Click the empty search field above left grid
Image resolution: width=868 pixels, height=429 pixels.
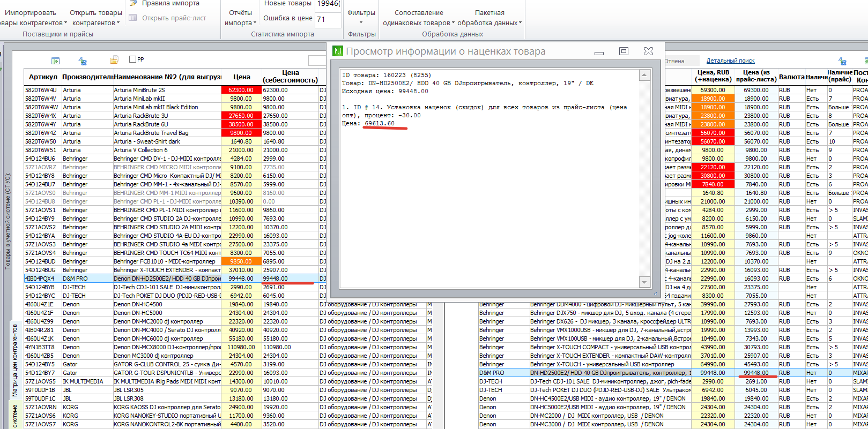(316, 60)
